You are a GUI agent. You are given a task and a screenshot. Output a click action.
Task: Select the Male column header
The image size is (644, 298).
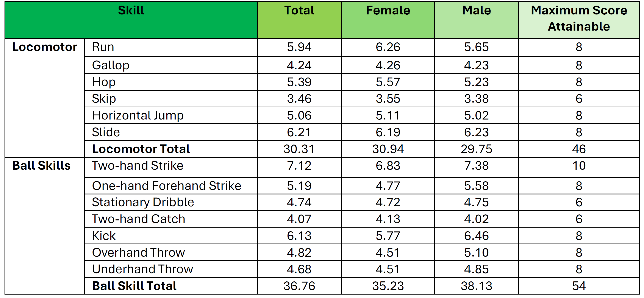point(476,11)
